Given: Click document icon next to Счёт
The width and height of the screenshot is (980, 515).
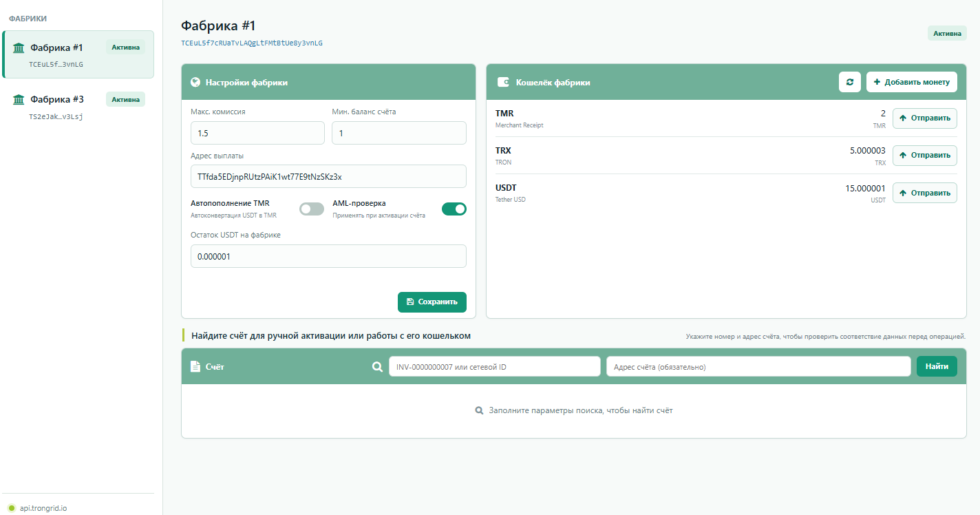Looking at the screenshot, I should [195, 366].
